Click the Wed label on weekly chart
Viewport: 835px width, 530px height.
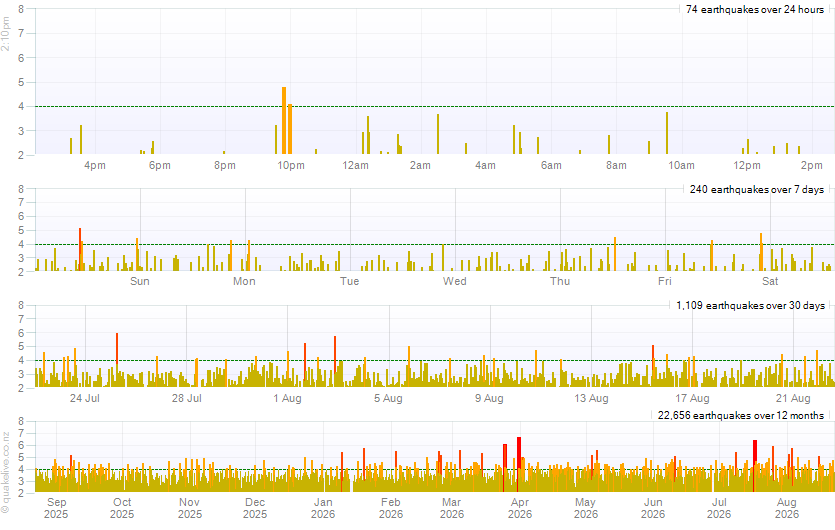tap(454, 281)
